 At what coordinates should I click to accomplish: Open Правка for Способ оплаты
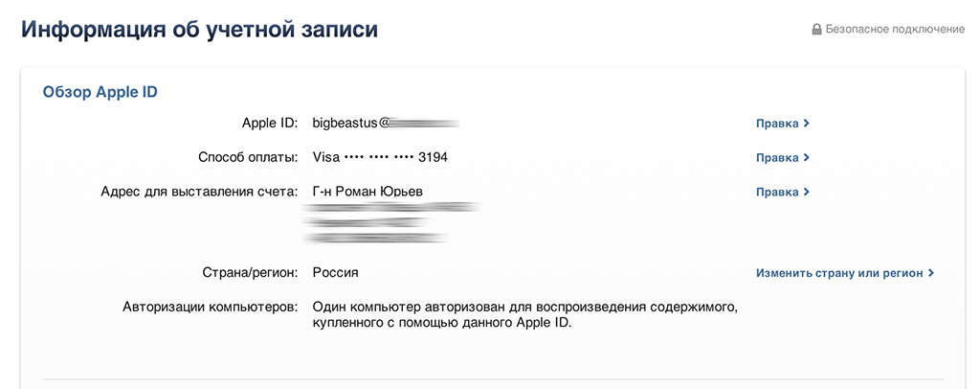[777, 158]
